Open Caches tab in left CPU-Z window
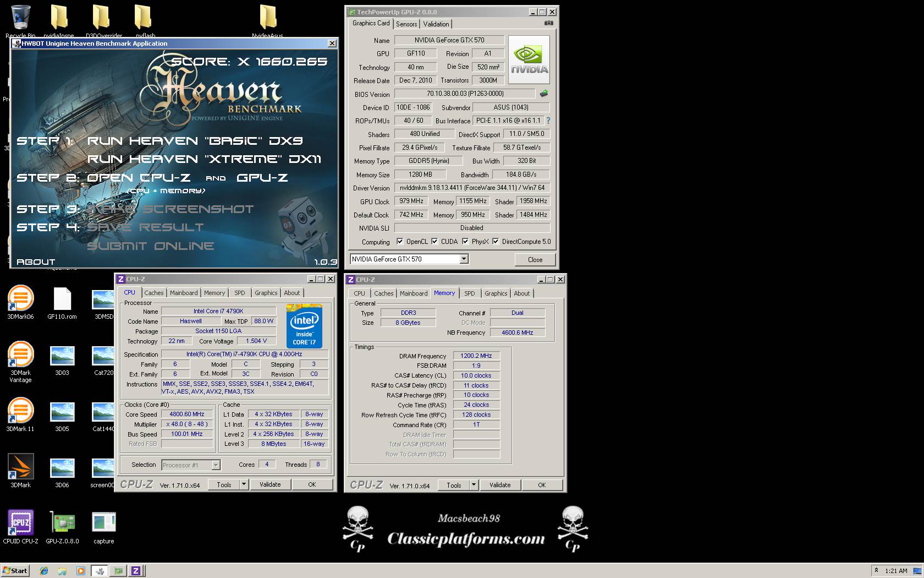 tap(154, 293)
